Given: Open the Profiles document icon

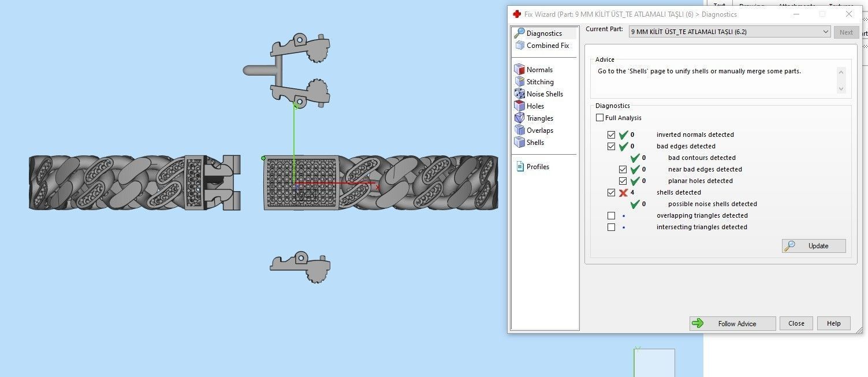Looking at the screenshot, I should (x=519, y=167).
